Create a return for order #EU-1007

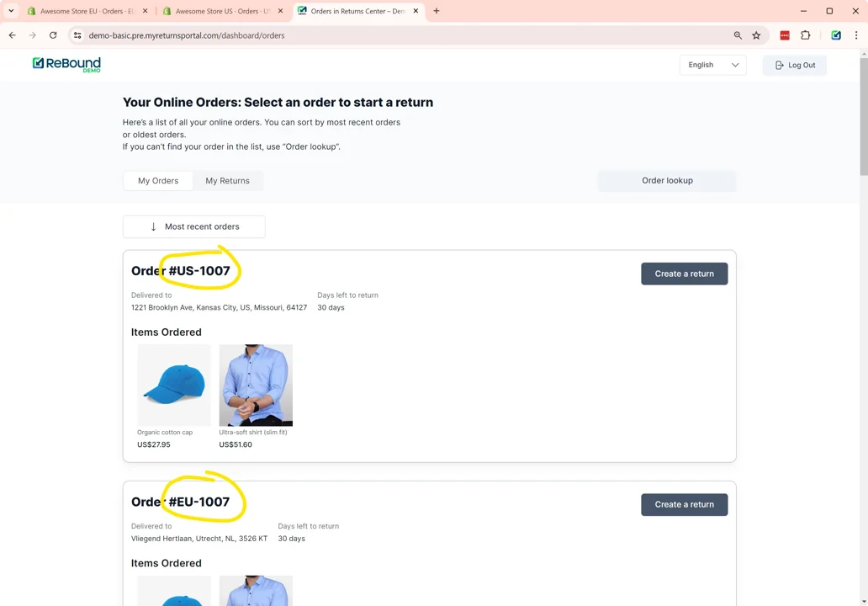(x=684, y=505)
